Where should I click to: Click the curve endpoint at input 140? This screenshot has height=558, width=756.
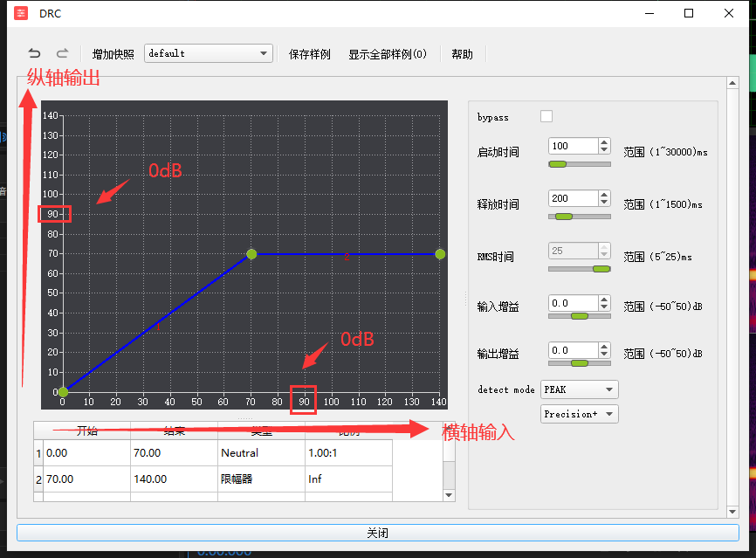click(440, 254)
